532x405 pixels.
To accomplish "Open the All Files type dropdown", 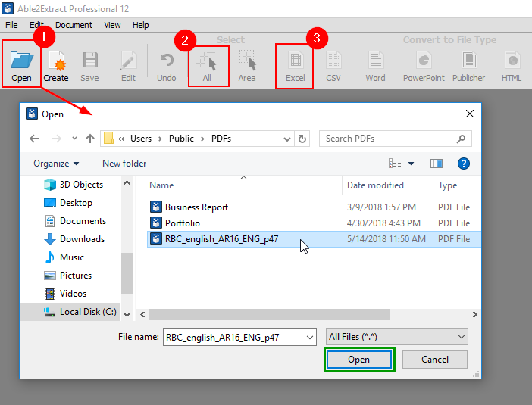I will tap(396, 337).
